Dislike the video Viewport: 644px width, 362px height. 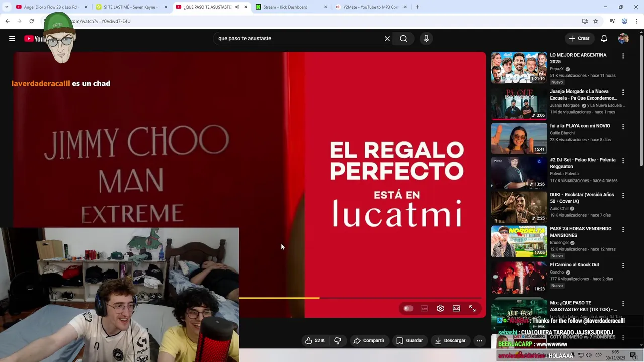tap(338, 341)
